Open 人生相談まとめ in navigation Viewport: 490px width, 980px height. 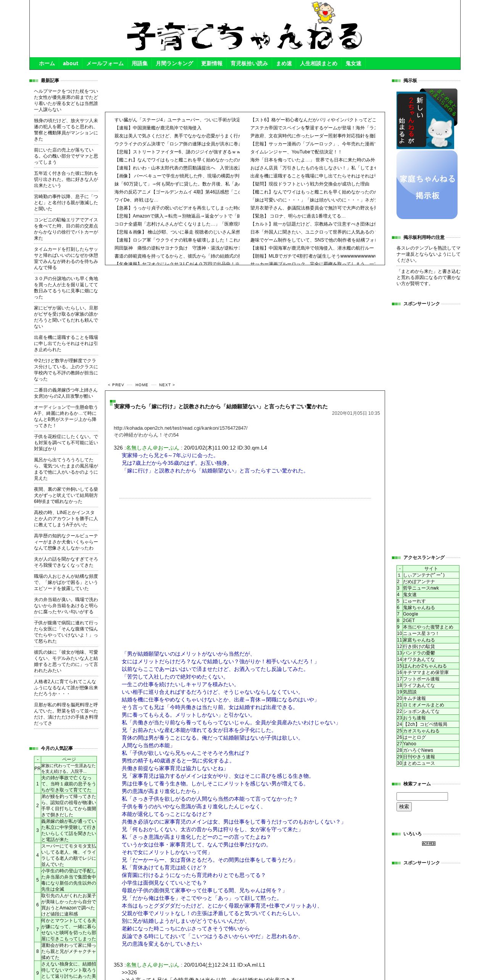pyautogui.click(x=319, y=64)
